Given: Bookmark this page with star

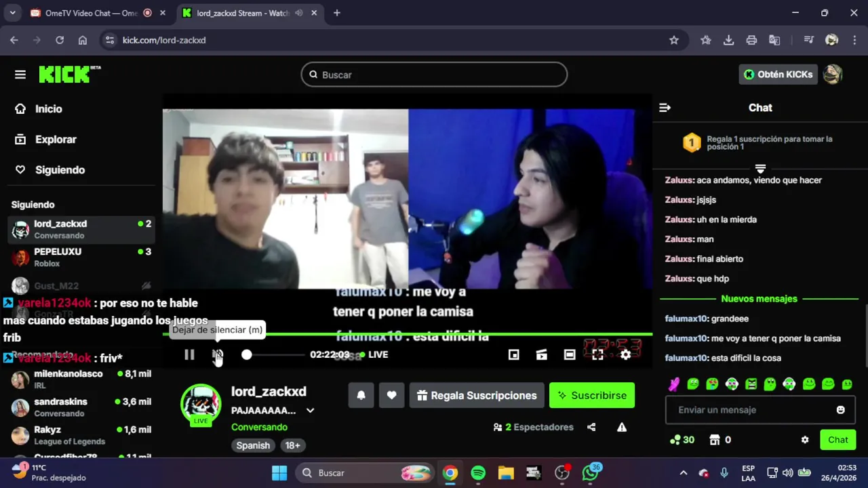Looking at the screenshot, I should [674, 40].
